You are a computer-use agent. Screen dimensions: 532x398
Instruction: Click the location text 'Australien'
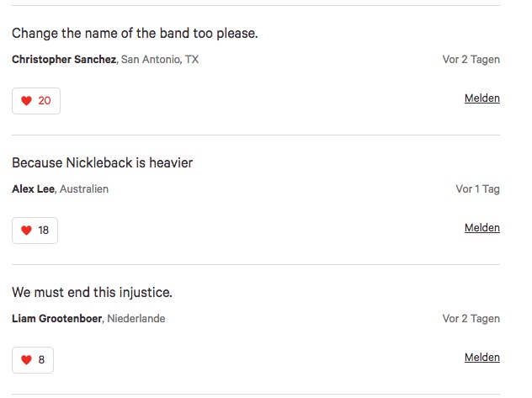(83, 189)
